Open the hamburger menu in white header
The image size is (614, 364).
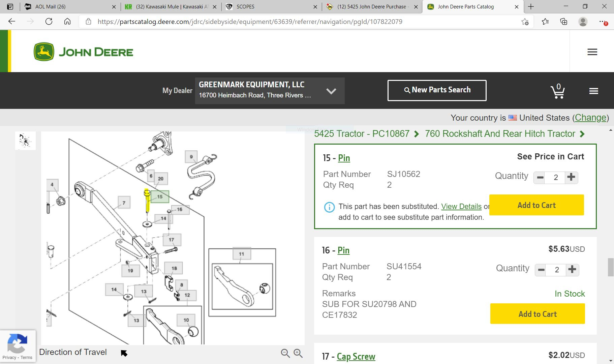coord(592,52)
